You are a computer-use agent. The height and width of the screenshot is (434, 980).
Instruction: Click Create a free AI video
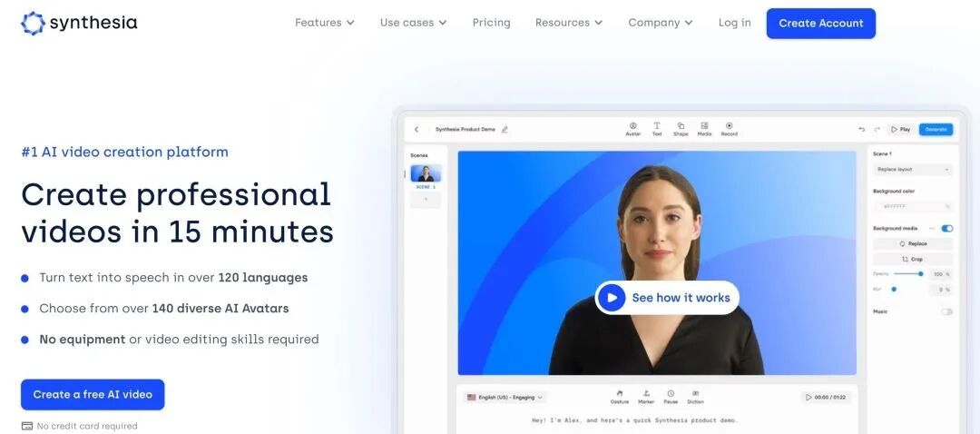coord(93,395)
